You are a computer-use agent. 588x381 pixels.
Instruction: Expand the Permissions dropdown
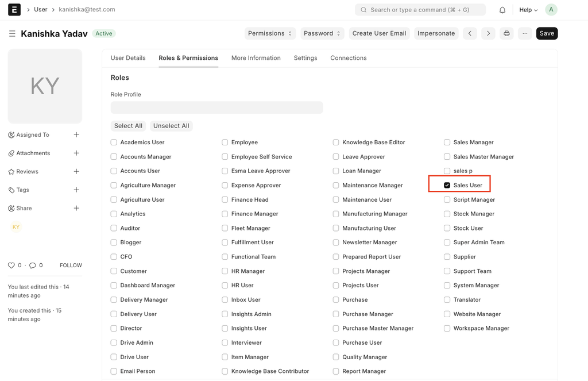tap(270, 33)
